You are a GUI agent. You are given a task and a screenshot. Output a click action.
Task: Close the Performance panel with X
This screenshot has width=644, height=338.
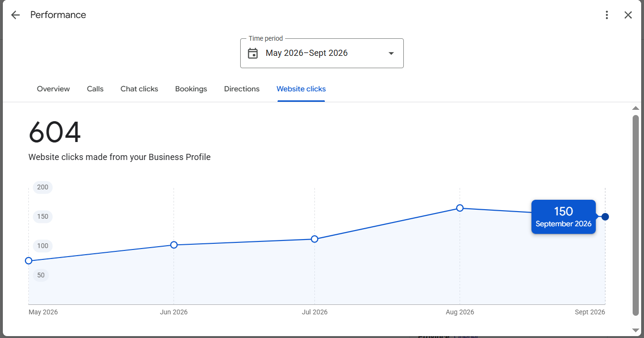tap(628, 15)
